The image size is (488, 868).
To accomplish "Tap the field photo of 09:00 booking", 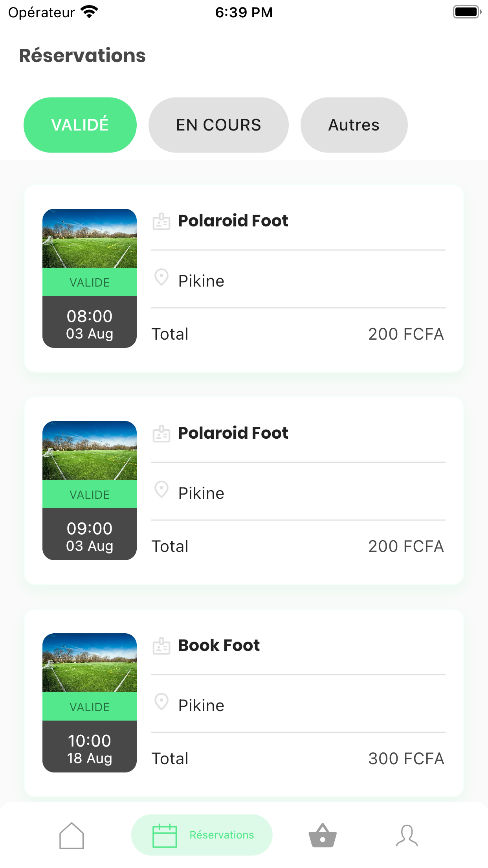I will coord(90,451).
